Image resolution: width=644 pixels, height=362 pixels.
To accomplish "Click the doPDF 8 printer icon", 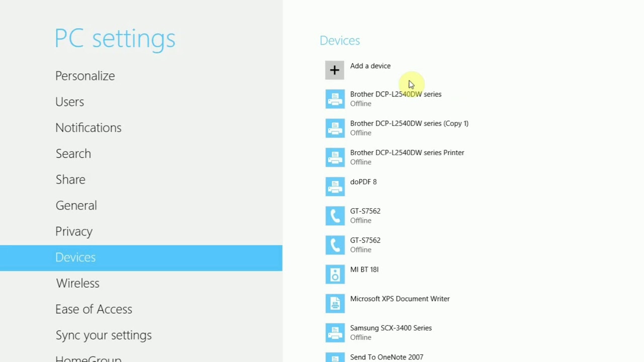I will click(335, 187).
